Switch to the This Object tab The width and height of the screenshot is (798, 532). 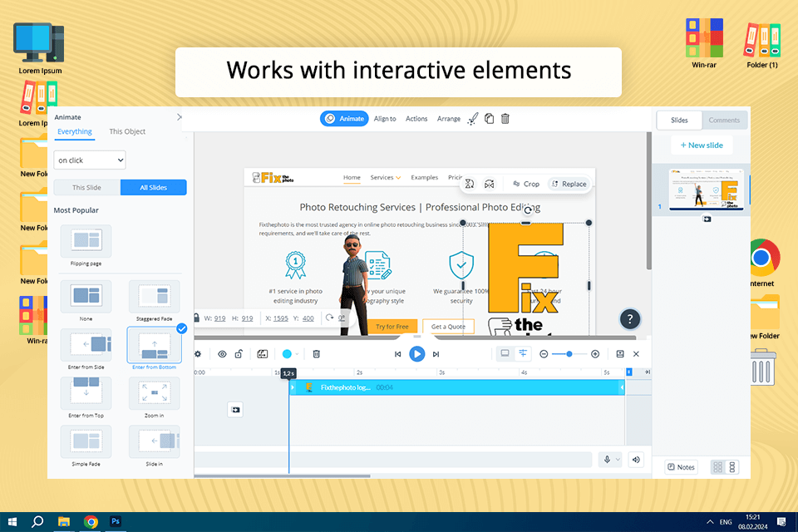point(127,131)
